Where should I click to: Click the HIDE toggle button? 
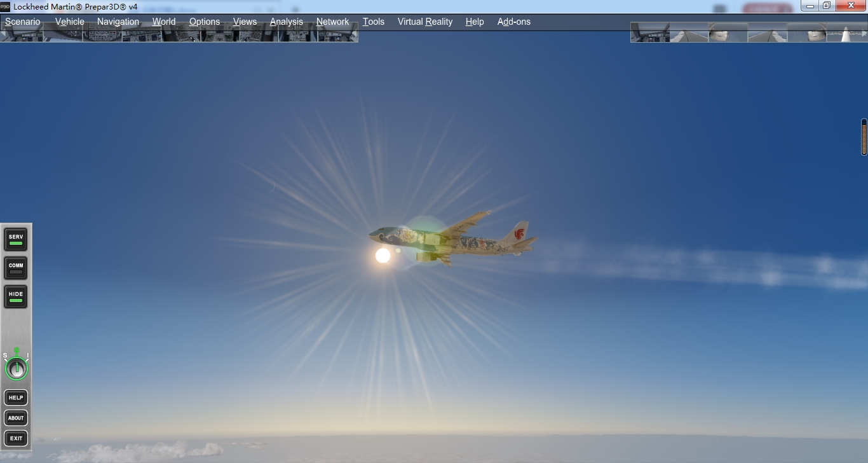pyautogui.click(x=16, y=296)
